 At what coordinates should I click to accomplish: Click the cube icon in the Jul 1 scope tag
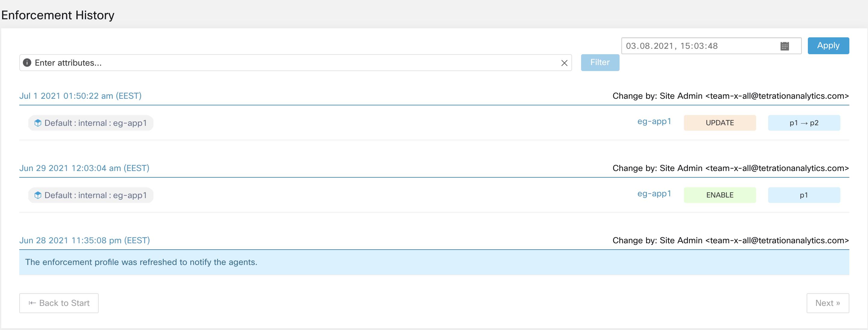point(38,123)
